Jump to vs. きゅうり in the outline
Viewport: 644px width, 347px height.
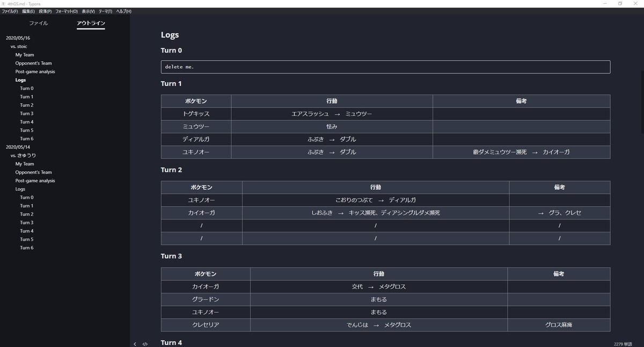click(23, 156)
